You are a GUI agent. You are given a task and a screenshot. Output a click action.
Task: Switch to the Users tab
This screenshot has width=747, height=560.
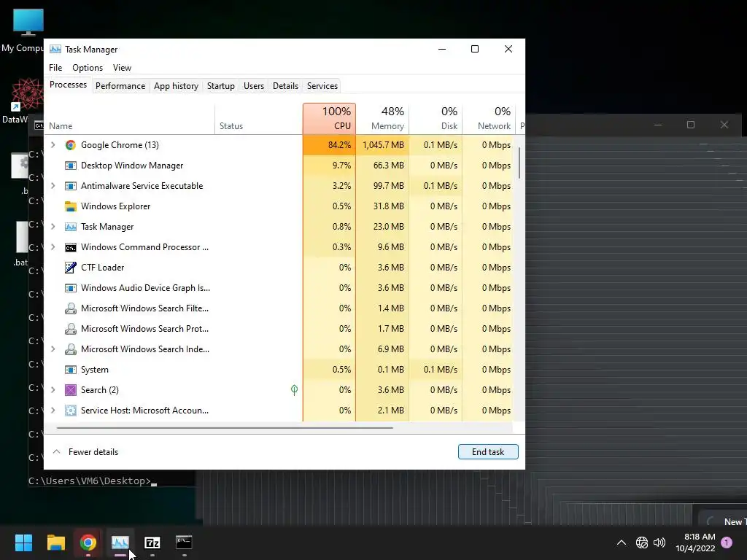tap(253, 86)
